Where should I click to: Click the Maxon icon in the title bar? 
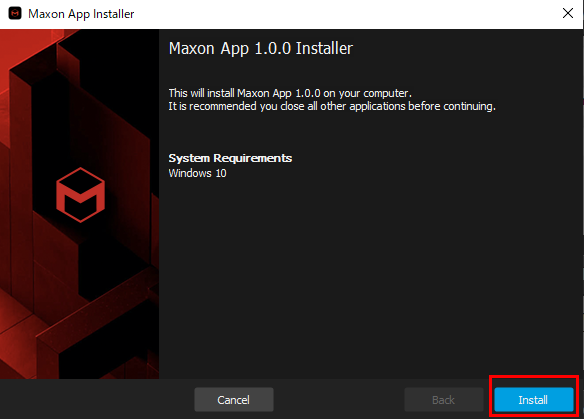(x=15, y=13)
